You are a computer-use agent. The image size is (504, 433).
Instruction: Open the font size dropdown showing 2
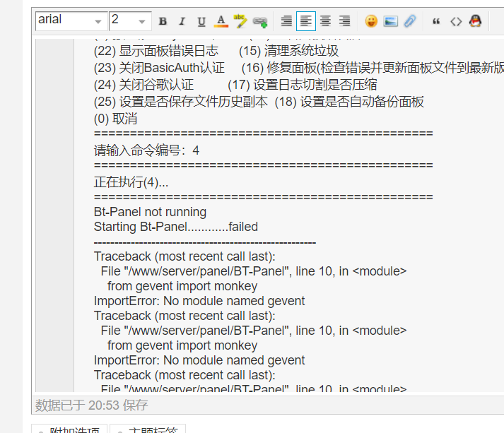tap(130, 21)
